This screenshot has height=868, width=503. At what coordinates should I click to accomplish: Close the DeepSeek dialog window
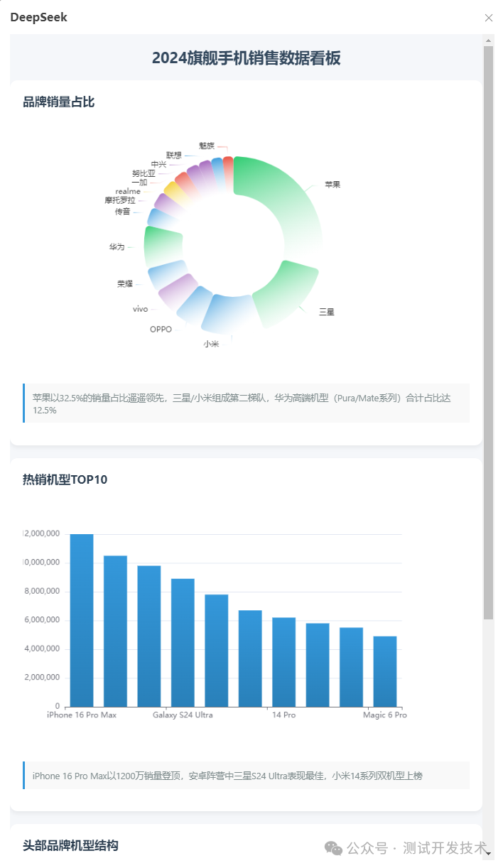489,18
